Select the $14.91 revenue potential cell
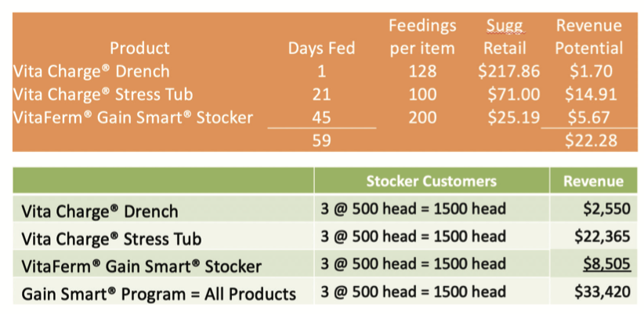The image size is (644, 315). click(591, 95)
